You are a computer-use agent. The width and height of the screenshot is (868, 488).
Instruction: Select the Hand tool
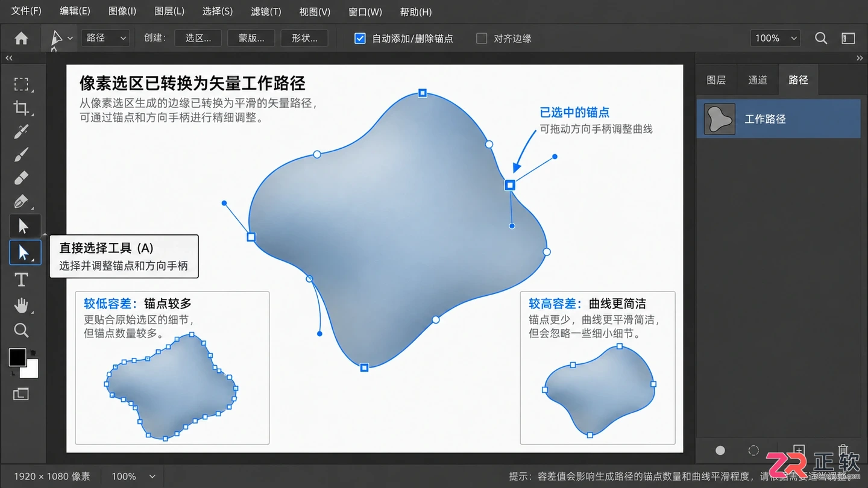[21, 305]
